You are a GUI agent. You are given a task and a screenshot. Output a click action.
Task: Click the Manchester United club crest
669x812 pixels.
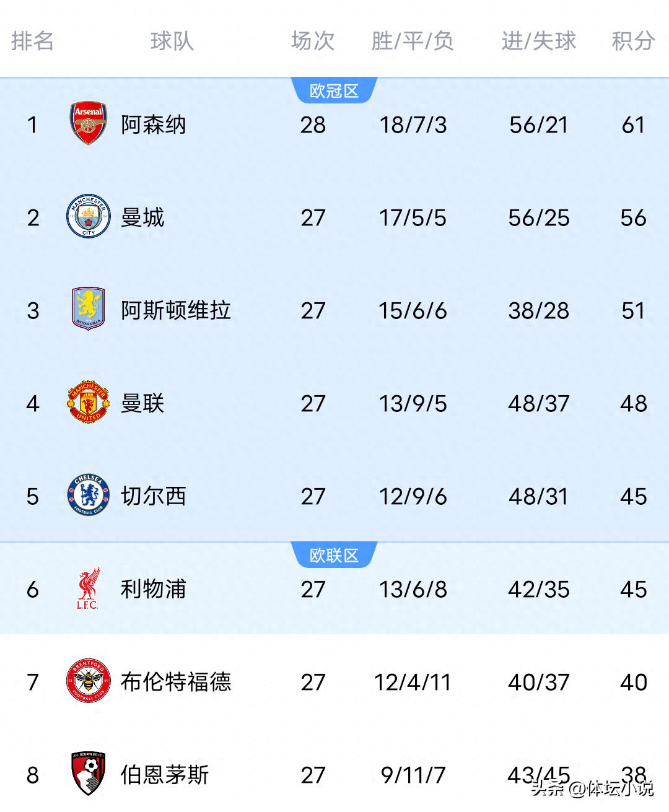pos(88,403)
